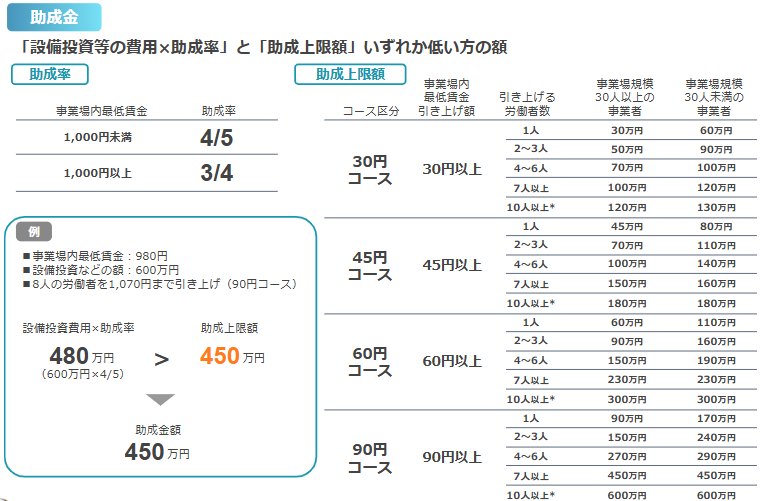Select the 45円コース label

[x=370, y=266]
